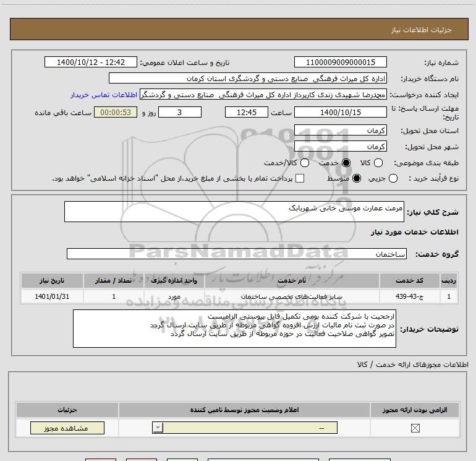476x461 pixels.
Task: Click the الزامی بودن ارائه مجوز column header
Action: [x=415, y=410]
